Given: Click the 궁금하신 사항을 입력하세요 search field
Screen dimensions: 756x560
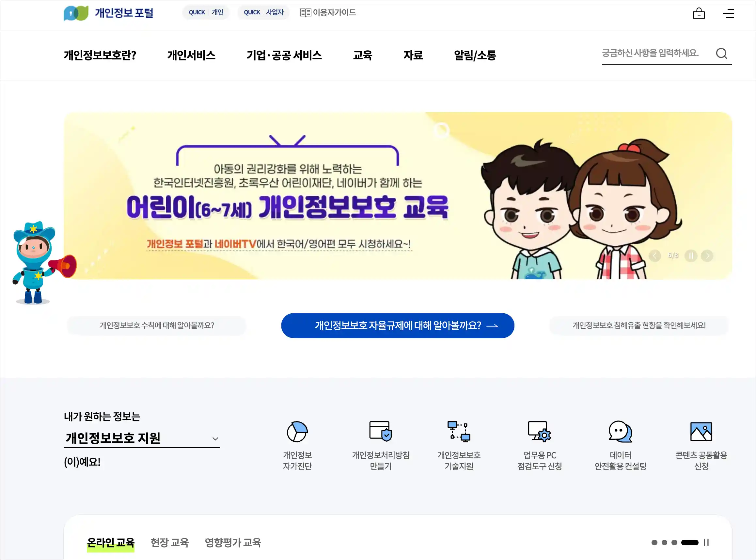Looking at the screenshot, I should 657,53.
